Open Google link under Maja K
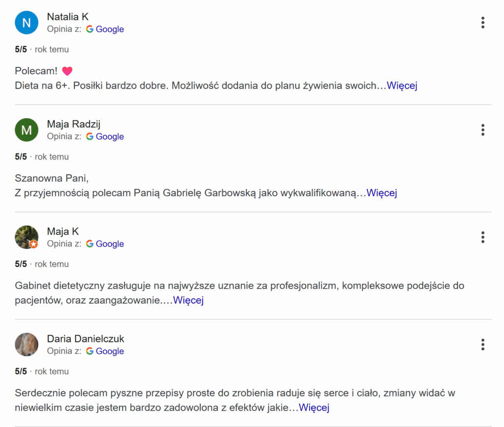This screenshot has height=427, width=504. click(x=109, y=244)
